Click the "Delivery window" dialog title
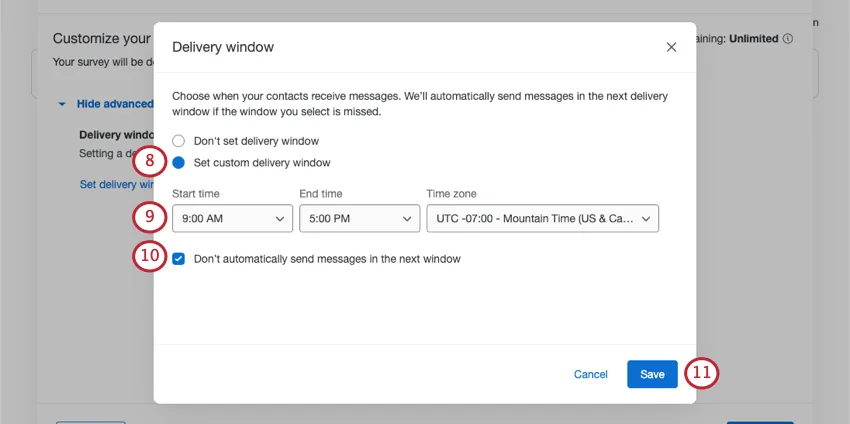 pos(223,47)
